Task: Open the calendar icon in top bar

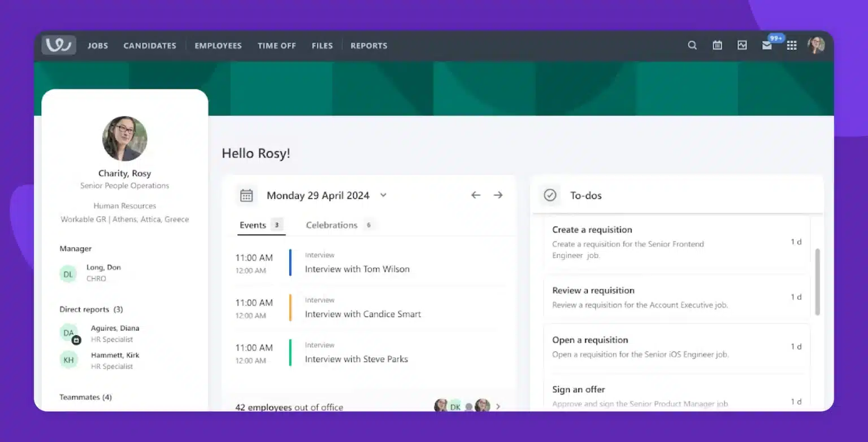Action: pos(717,45)
